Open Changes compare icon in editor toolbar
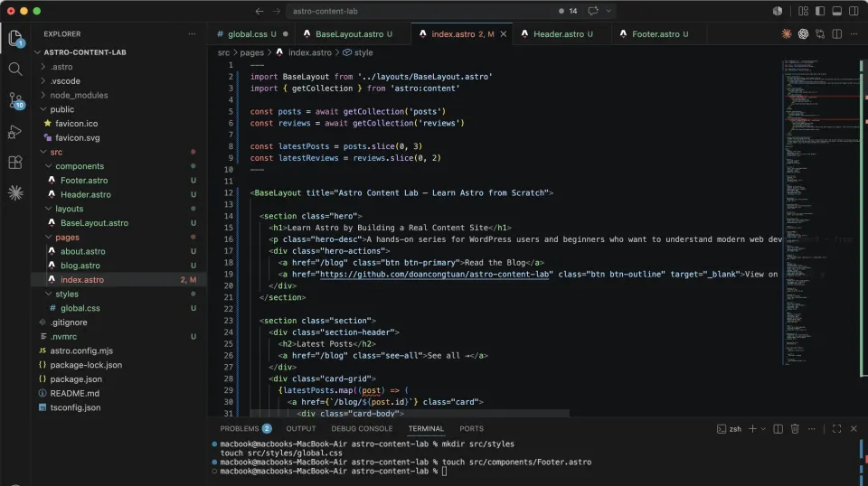 click(820, 34)
